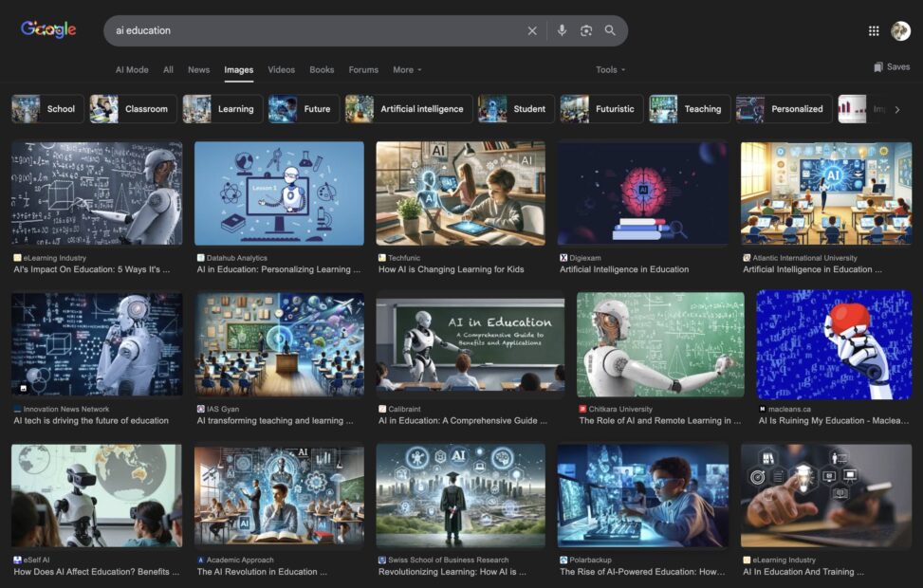The image size is (923, 588).
Task: Open Datahub Analytics robot monitor image
Action: point(279,193)
